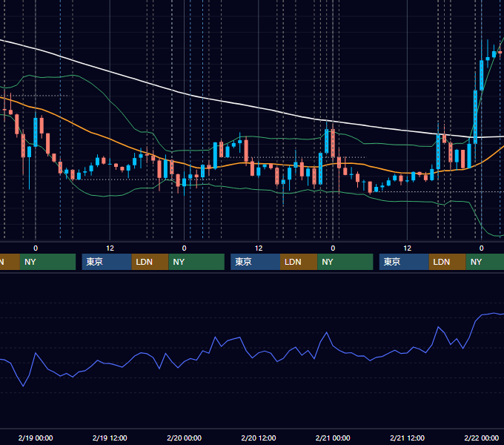Viewport: 504px width, 445px height.
Task: Click the NY session block spanning 2/22 00:00
Action: [x=485, y=262]
